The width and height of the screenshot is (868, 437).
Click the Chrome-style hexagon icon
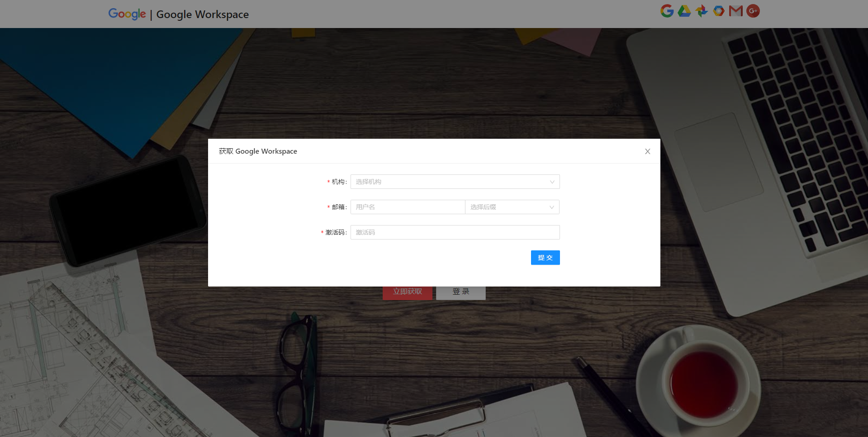coord(719,11)
